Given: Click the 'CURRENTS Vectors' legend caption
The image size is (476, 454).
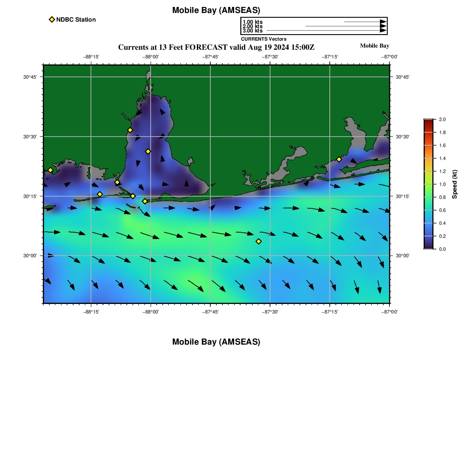Looking at the screenshot, I should (x=264, y=39).
